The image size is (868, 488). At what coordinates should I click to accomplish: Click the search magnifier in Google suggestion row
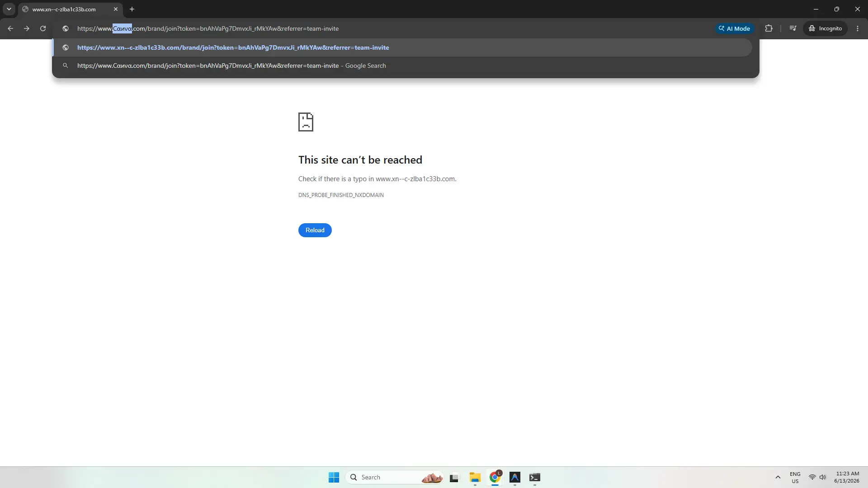pyautogui.click(x=66, y=66)
